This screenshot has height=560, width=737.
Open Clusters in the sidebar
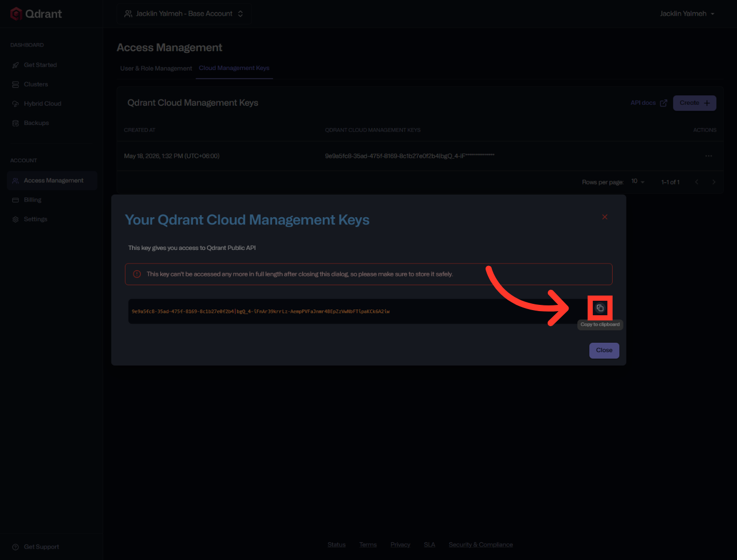pos(36,85)
